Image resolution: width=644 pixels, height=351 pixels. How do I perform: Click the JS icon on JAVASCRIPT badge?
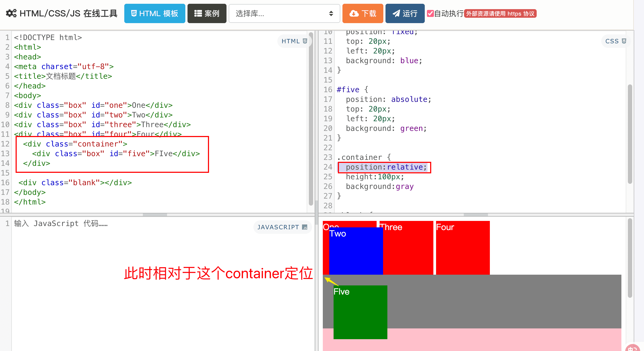click(305, 227)
